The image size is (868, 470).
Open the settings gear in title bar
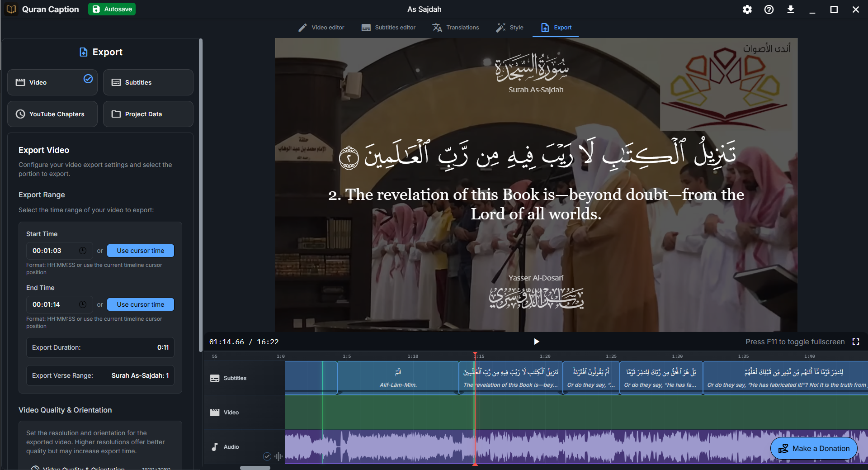(747, 9)
